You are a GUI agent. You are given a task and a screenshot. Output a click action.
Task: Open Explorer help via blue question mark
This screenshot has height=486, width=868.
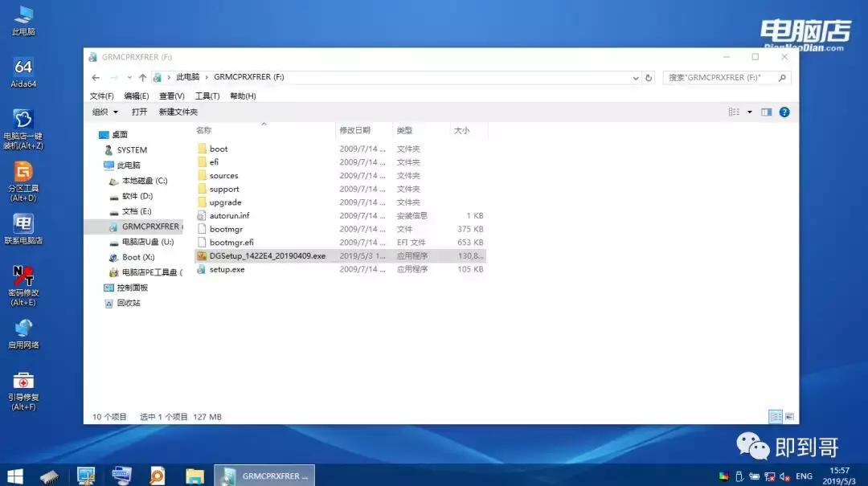point(784,112)
